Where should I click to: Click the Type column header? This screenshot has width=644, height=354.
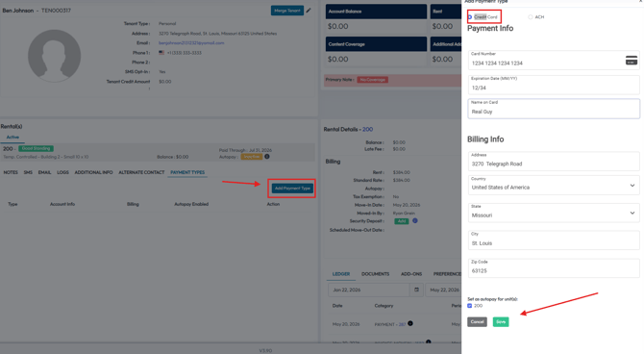(12, 204)
